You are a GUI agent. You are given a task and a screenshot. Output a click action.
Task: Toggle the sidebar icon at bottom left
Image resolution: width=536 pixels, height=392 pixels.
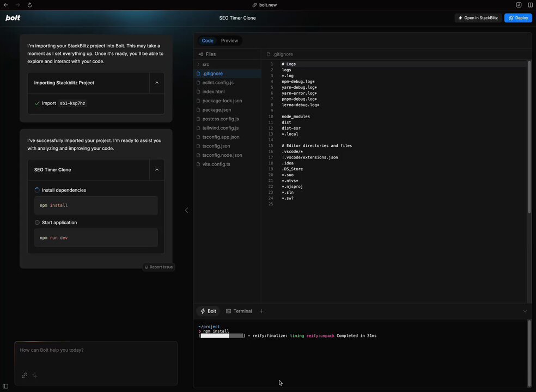click(x=5, y=386)
